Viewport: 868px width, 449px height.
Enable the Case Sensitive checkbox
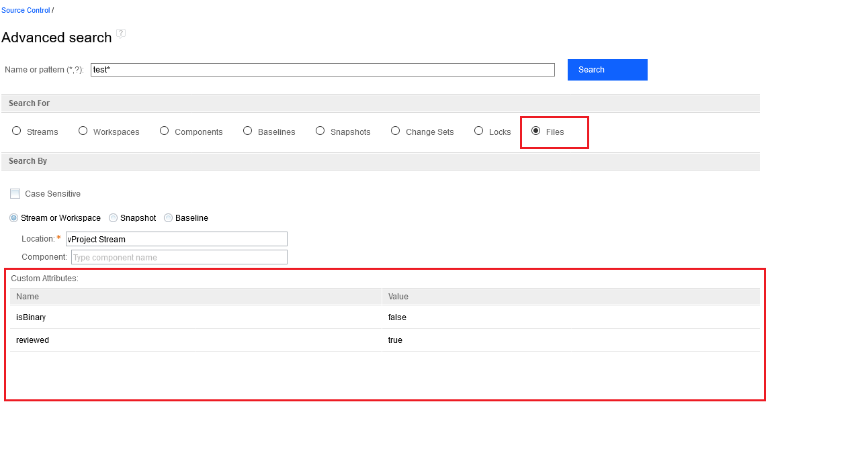[x=15, y=194]
